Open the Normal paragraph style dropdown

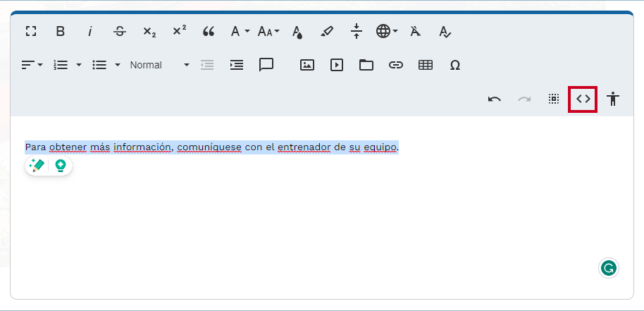[160, 65]
